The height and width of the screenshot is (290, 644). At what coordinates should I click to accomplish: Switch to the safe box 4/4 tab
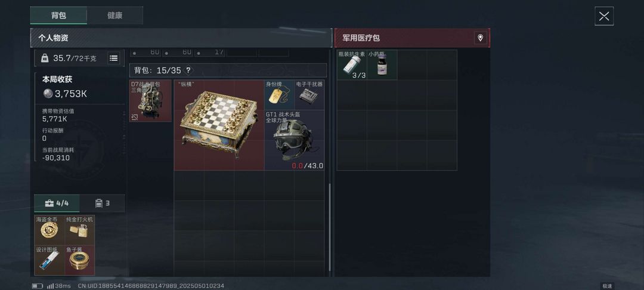click(57, 203)
